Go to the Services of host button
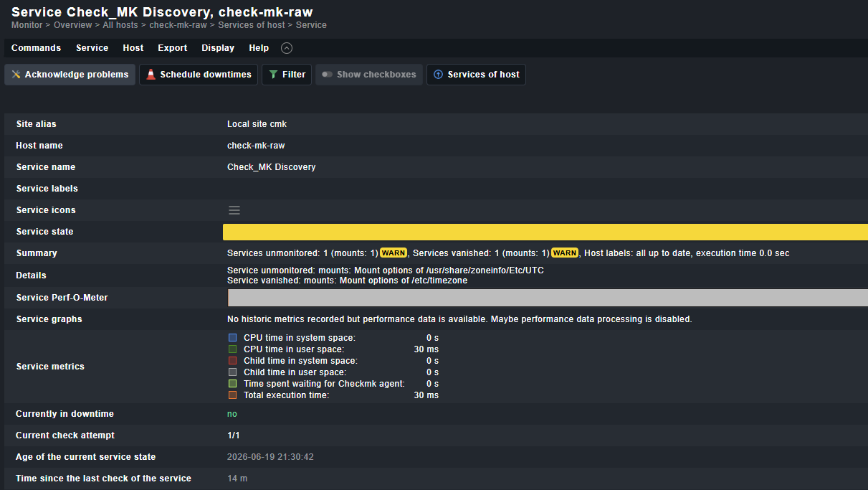This screenshot has height=490, width=868. [x=476, y=75]
